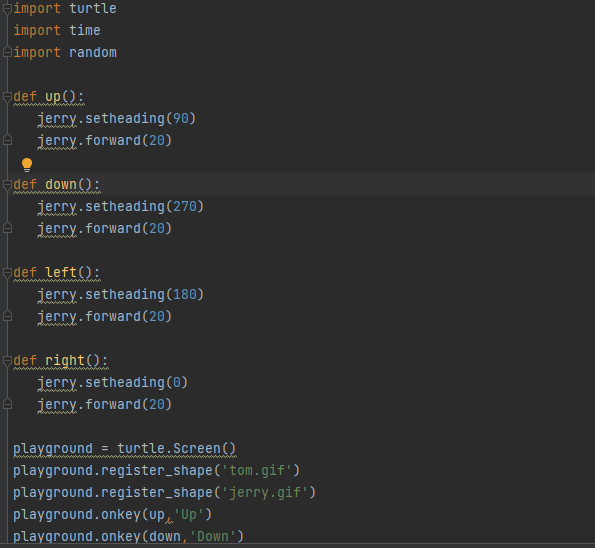Click the word random in import line
This screenshot has height=548, width=595.
coord(93,52)
